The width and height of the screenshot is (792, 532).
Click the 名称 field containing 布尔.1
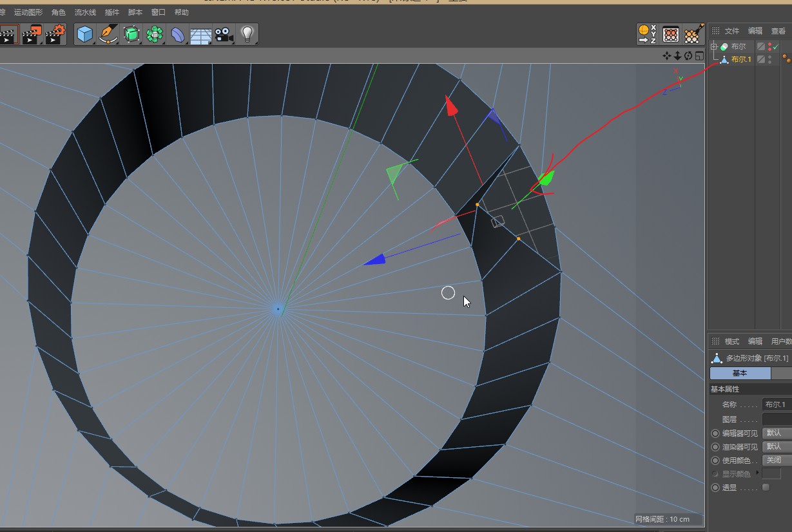[777, 404]
